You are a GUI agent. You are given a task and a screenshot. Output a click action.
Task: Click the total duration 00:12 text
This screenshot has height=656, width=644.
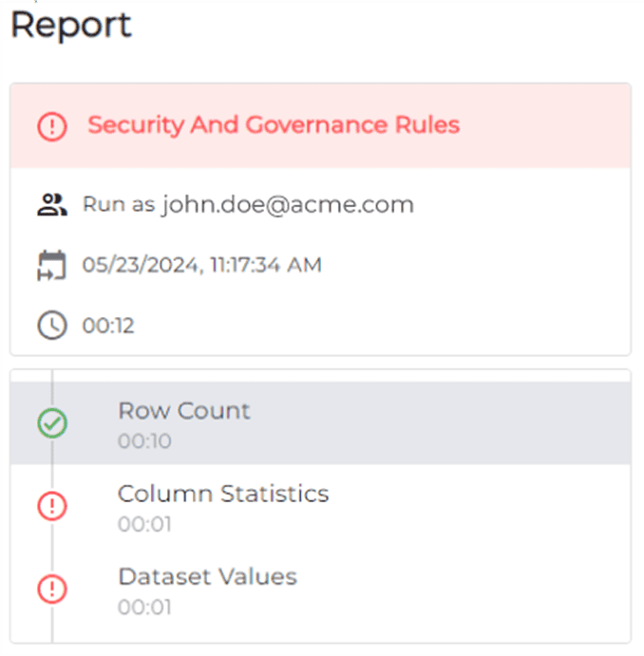click(x=108, y=327)
